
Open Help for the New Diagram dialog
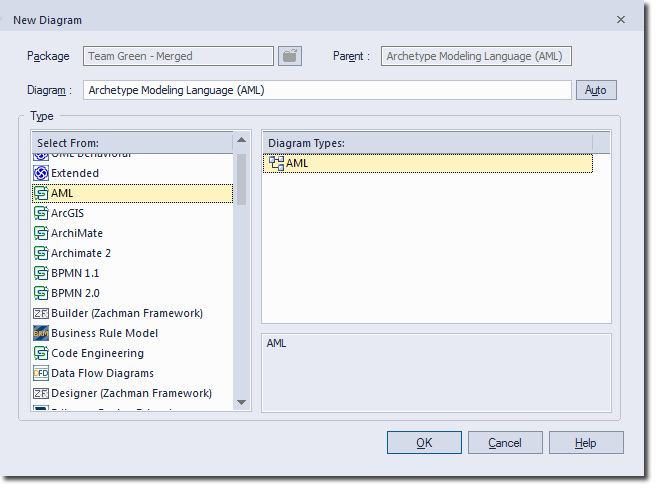click(x=586, y=443)
